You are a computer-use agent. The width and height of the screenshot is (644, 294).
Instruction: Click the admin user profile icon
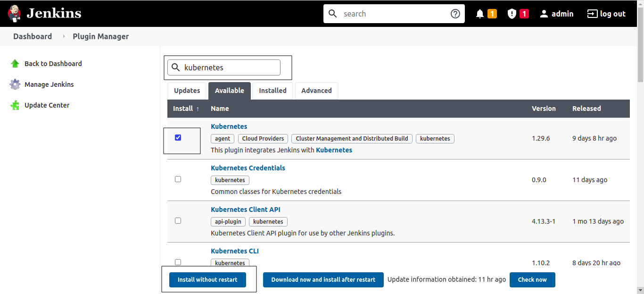[544, 14]
